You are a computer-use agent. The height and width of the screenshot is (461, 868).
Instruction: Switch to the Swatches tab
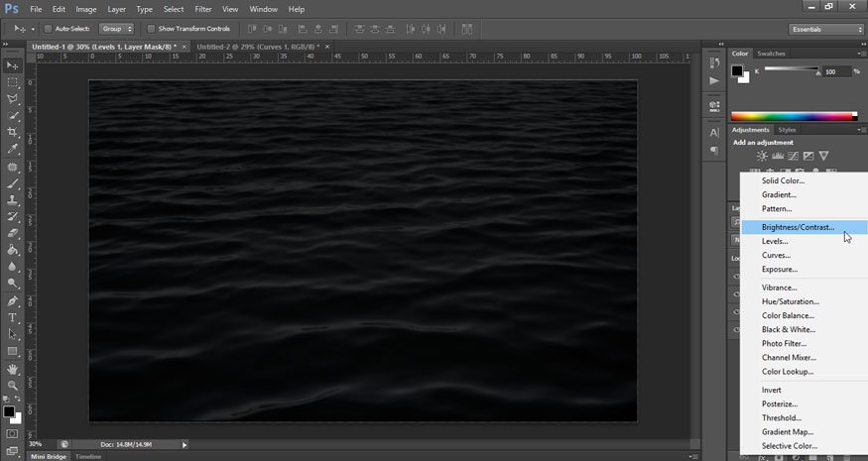click(x=771, y=54)
